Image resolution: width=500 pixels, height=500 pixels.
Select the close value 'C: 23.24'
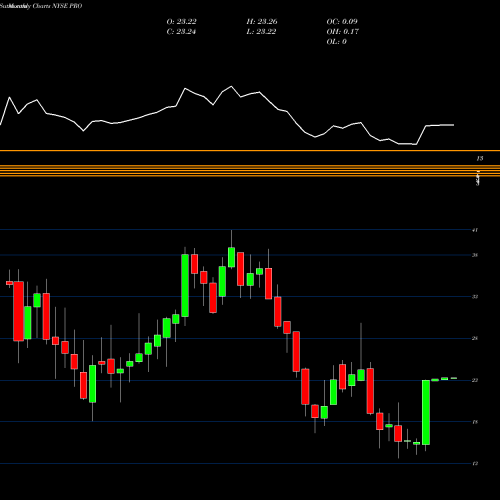click(x=181, y=32)
